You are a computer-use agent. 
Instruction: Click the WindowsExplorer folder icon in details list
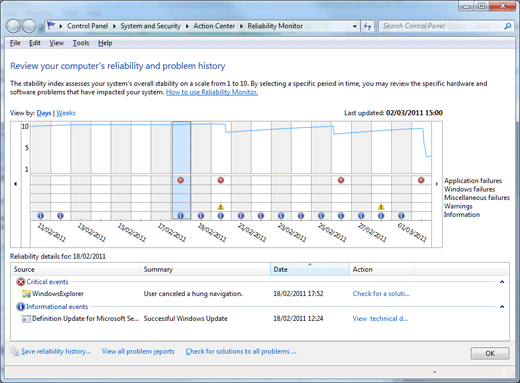pyautogui.click(x=26, y=294)
